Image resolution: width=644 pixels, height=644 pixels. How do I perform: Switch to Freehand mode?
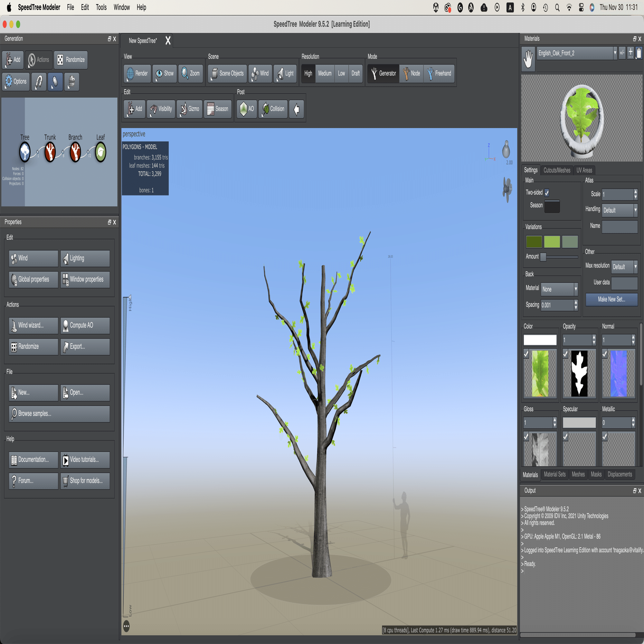(439, 73)
